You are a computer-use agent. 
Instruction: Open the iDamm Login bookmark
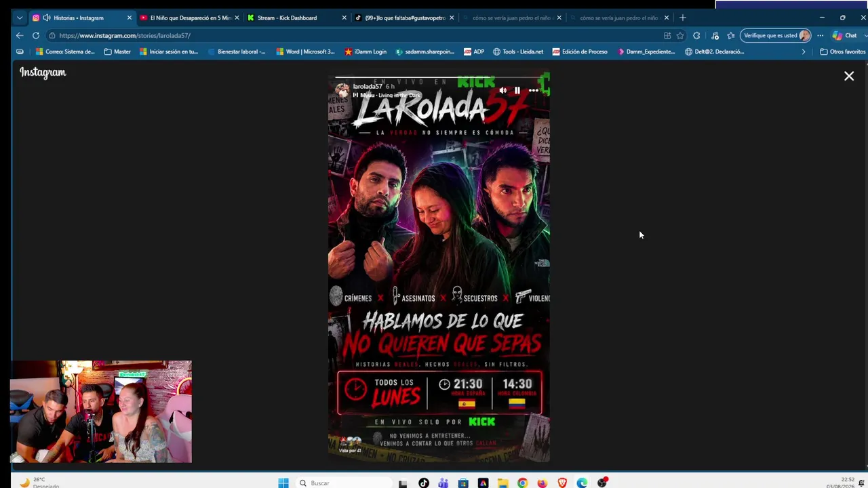click(366, 52)
